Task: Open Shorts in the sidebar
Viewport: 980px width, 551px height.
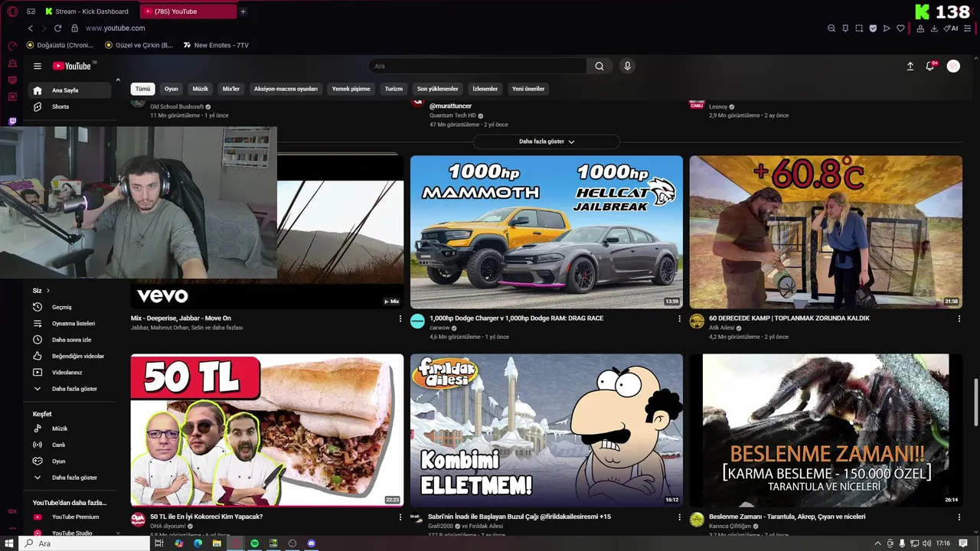Action: click(x=70, y=106)
